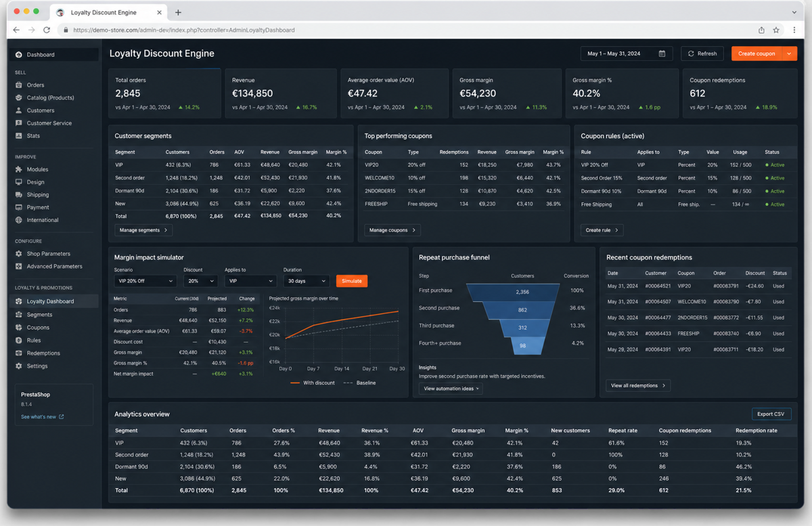This screenshot has height=526, width=812.
Task: Bookmark page with the star icon
Action: click(776, 30)
